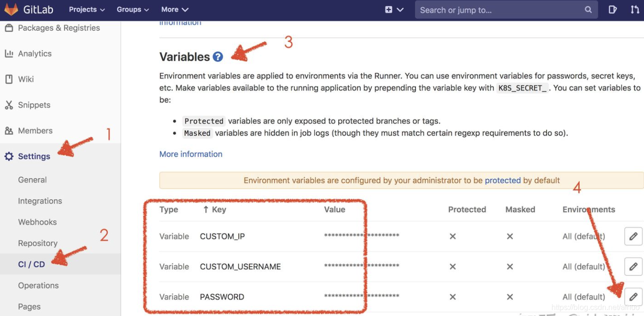Click the Packages & Registries icon
The image size is (644, 316).
[x=9, y=28]
